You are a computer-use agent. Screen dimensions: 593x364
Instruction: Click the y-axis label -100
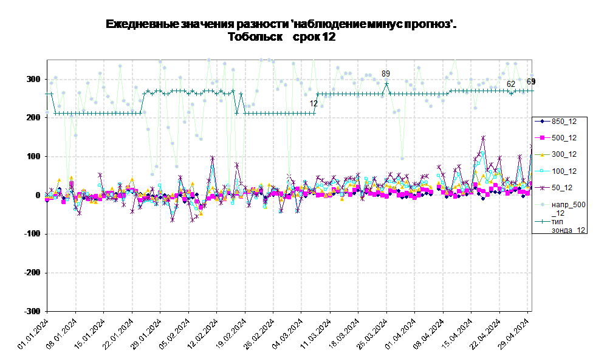coord(32,234)
